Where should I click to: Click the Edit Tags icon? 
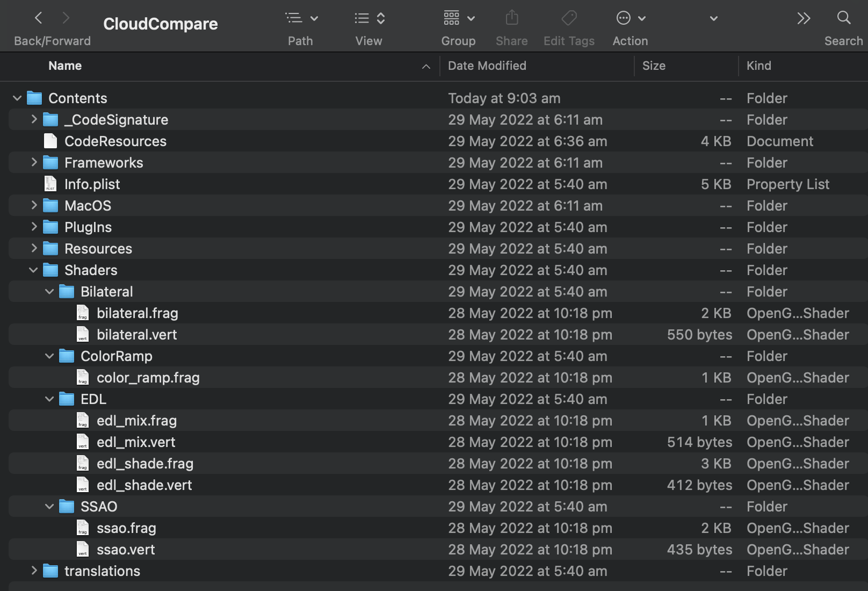click(568, 18)
